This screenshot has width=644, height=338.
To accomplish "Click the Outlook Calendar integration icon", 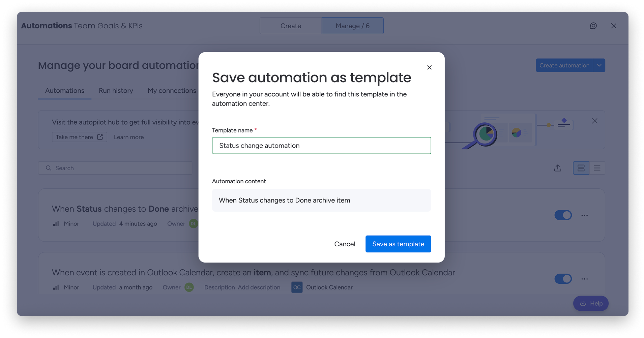I will pos(297,287).
